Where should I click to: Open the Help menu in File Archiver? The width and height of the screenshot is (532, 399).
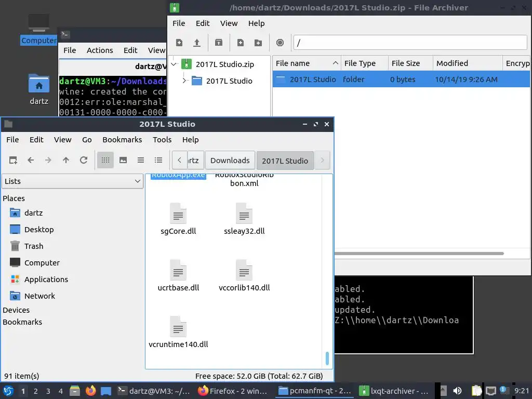(256, 23)
